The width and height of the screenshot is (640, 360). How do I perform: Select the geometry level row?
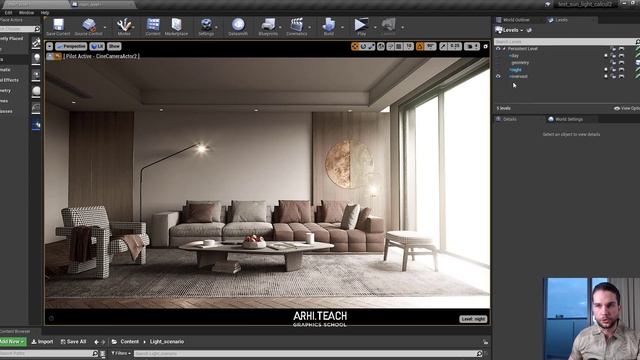tap(520, 63)
